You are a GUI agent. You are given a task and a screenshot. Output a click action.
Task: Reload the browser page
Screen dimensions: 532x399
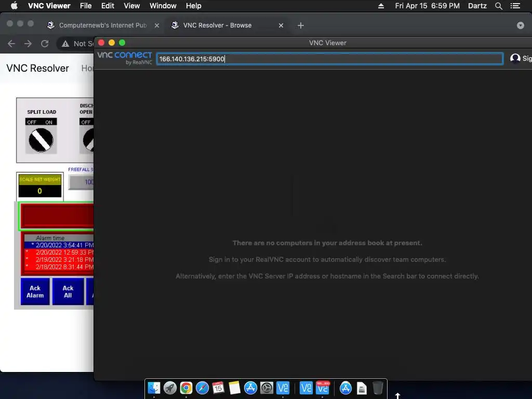pos(45,44)
